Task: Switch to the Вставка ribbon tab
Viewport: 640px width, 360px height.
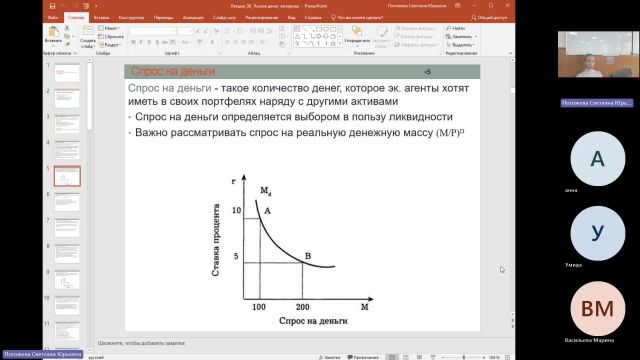Action: coord(101,18)
